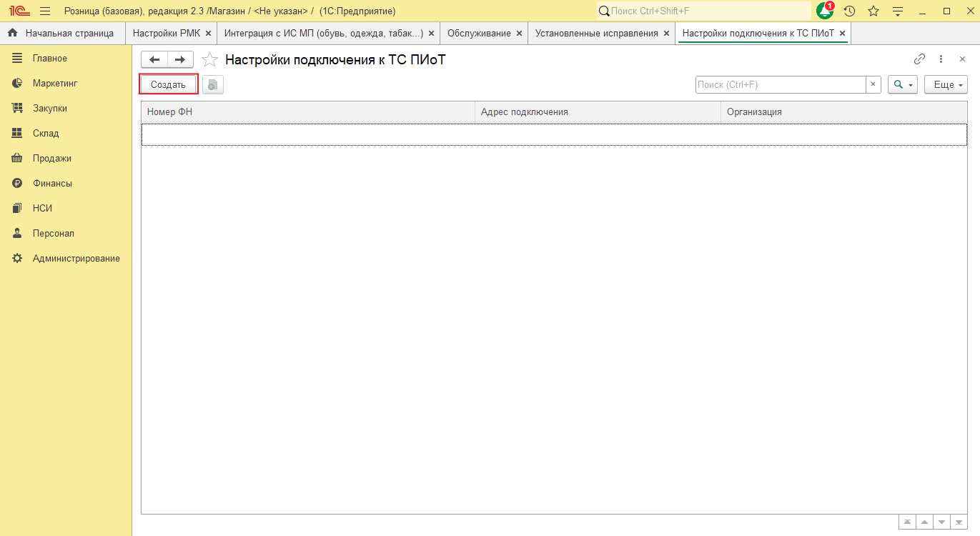The height and width of the screenshot is (536, 980).
Task: Move down one row in list
Action: [x=942, y=522]
